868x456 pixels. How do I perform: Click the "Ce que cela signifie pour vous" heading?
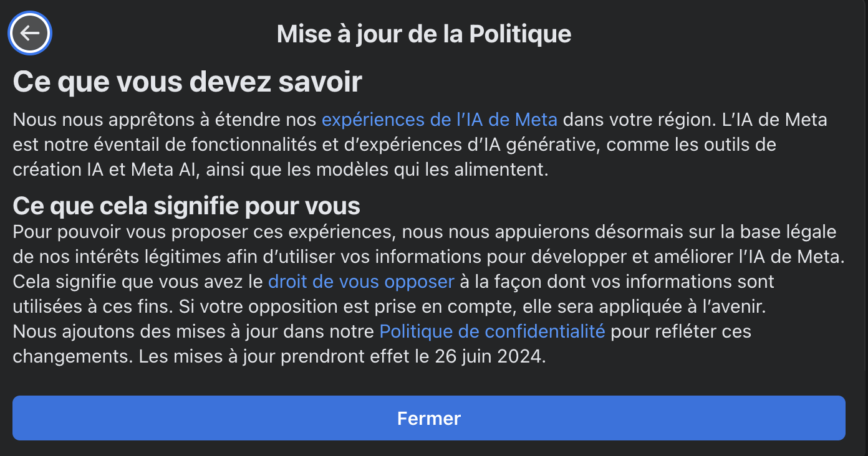click(186, 206)
